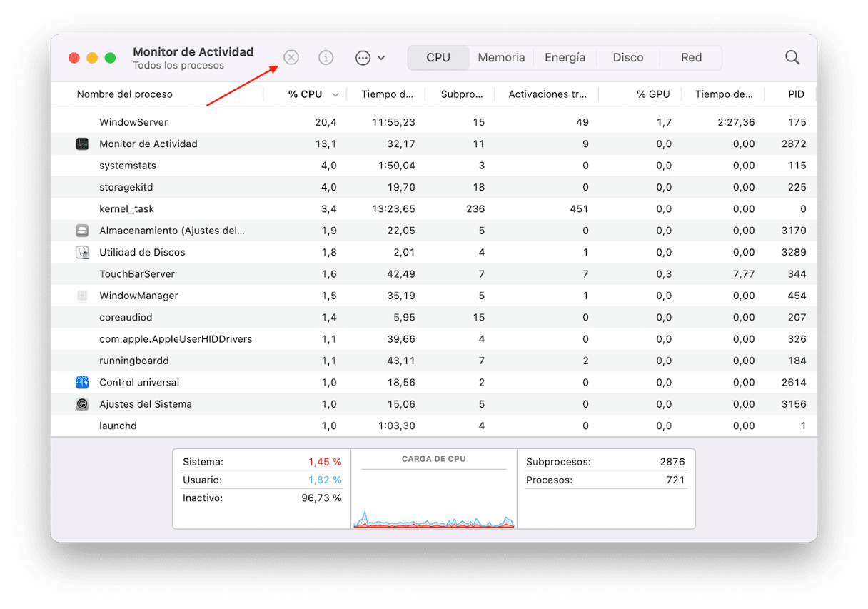The image size is (868, 609).
Task: Click kernel_task activations value 451
Action: 579,209
